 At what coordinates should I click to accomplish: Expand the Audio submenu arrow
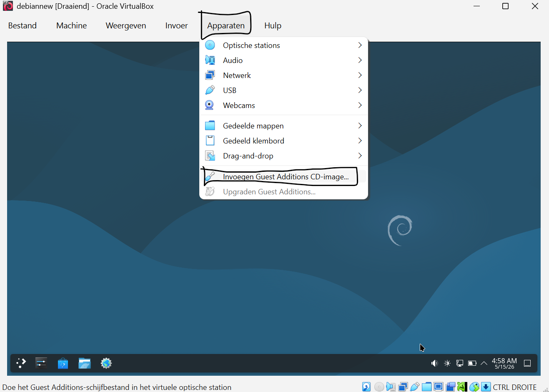coord(360,60)
